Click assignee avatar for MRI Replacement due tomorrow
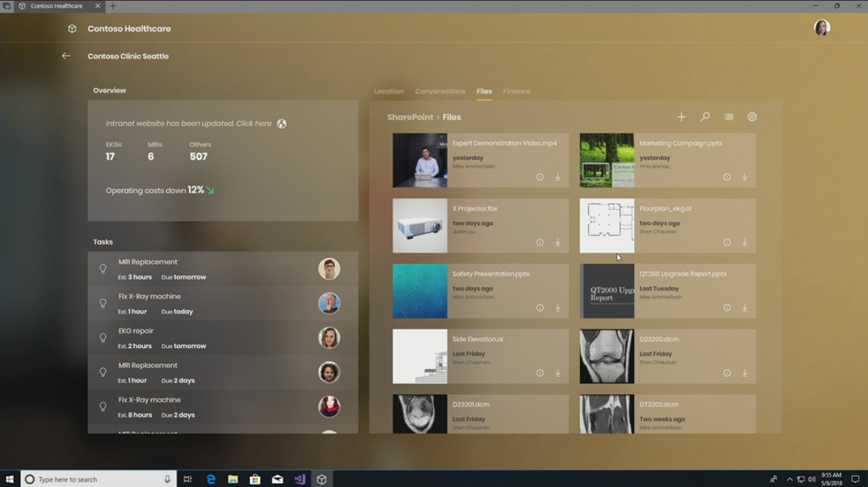 (329, 269)
